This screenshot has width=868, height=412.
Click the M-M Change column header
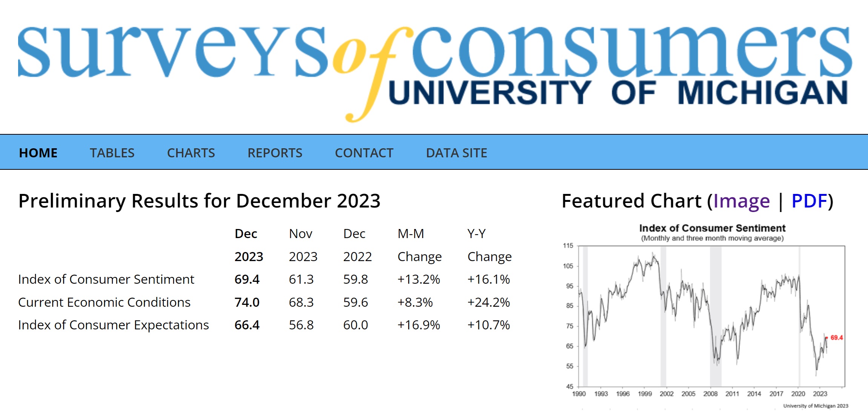[419, 245]
